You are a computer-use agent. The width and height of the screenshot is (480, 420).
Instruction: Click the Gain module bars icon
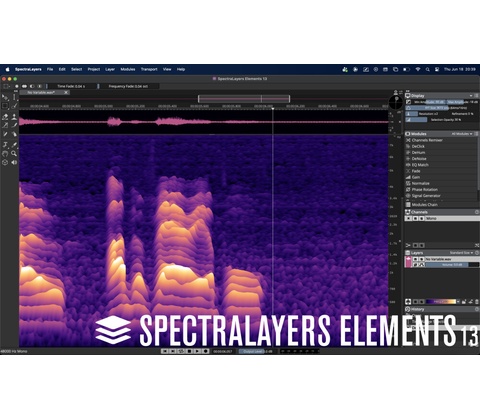pyautogui.click(x=408, y=177)
